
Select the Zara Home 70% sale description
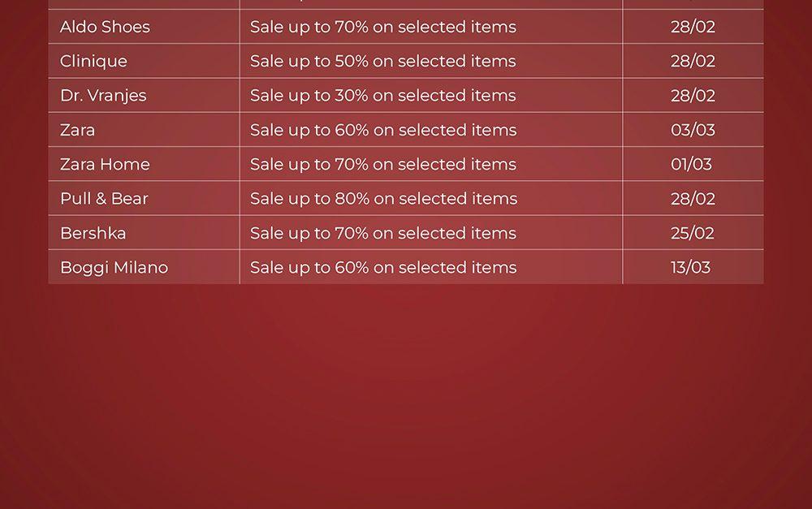point(382,164)
